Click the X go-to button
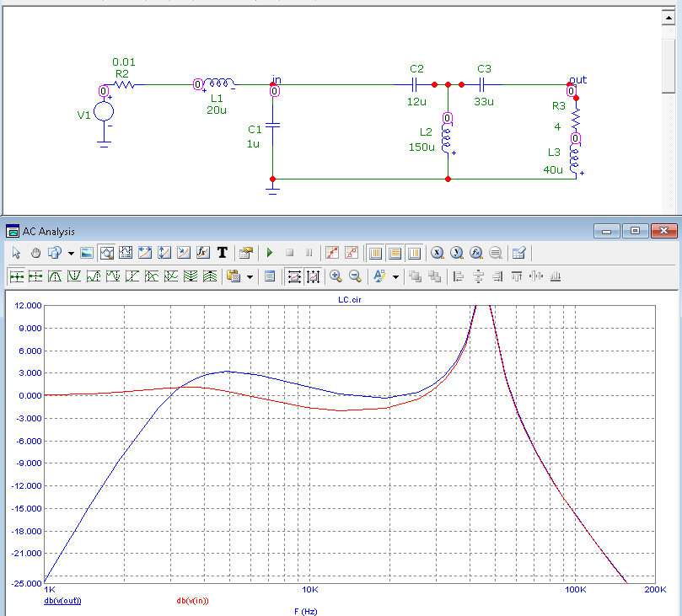 pyautogui.click(x=438, y=253)
